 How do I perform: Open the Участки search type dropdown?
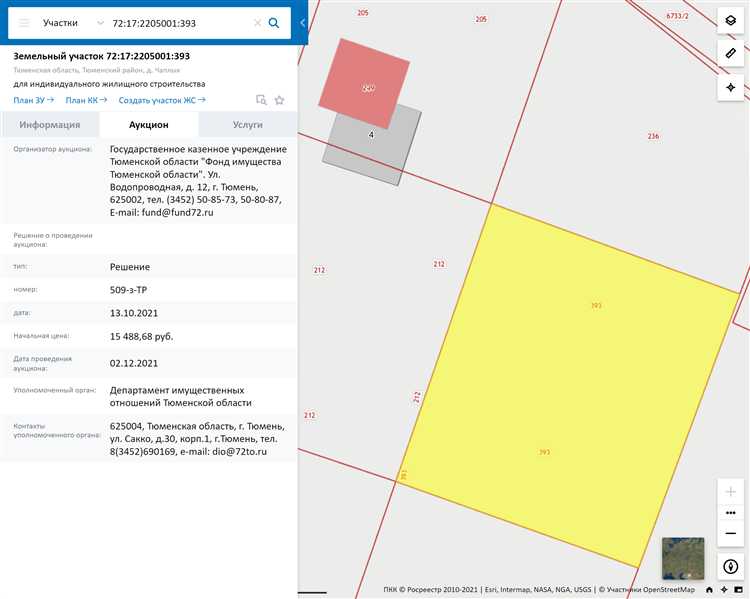click(72, 22)
